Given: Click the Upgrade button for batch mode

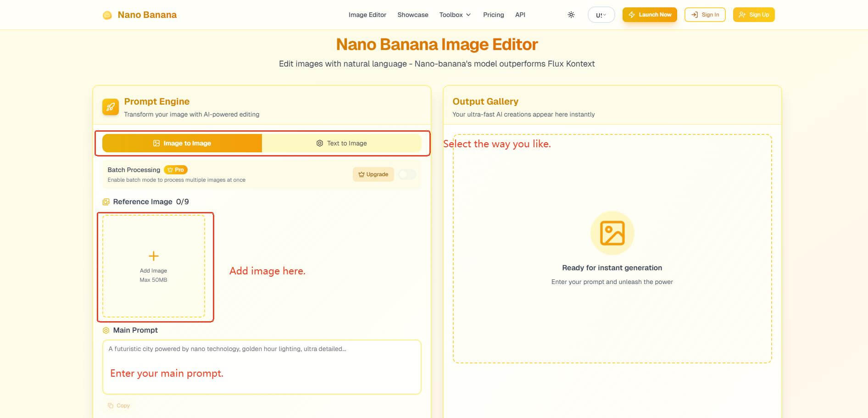Looking at the screenshot, I should tap(373, 174).
